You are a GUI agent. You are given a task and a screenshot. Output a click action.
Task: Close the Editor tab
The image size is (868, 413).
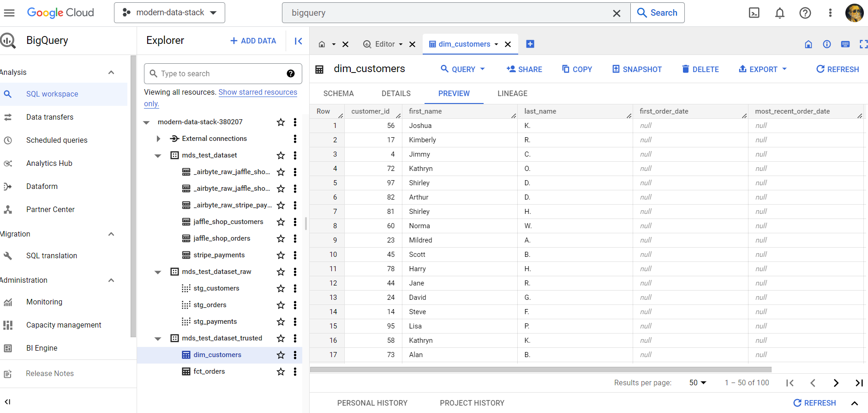[x=413, y=44]
